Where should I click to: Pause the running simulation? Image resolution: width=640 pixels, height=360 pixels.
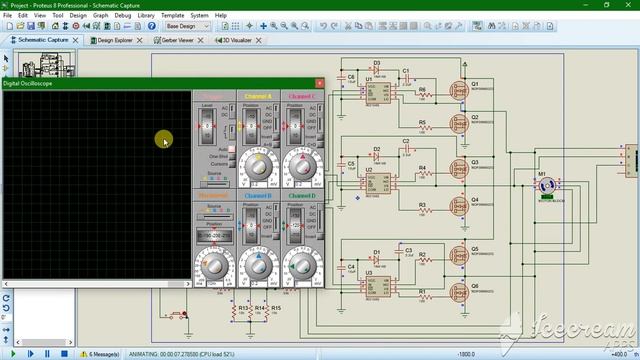[x=47, y=354]
